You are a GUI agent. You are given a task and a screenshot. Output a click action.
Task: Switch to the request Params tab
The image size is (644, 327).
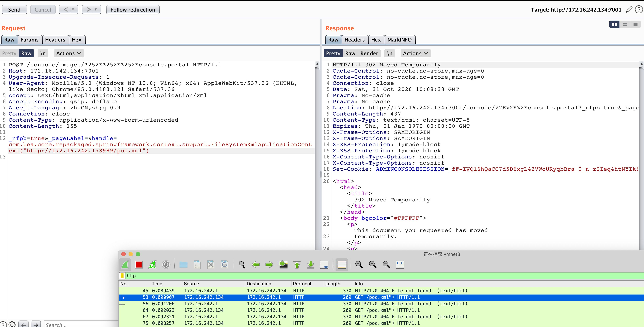[x=29, y=40]
